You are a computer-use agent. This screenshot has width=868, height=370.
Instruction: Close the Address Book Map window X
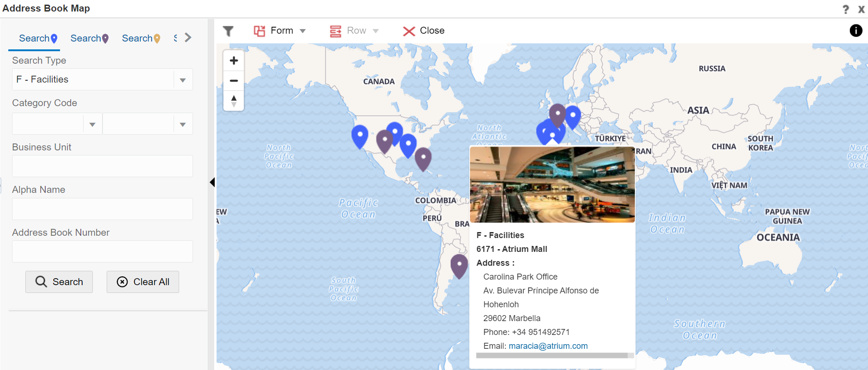(861, 9)
